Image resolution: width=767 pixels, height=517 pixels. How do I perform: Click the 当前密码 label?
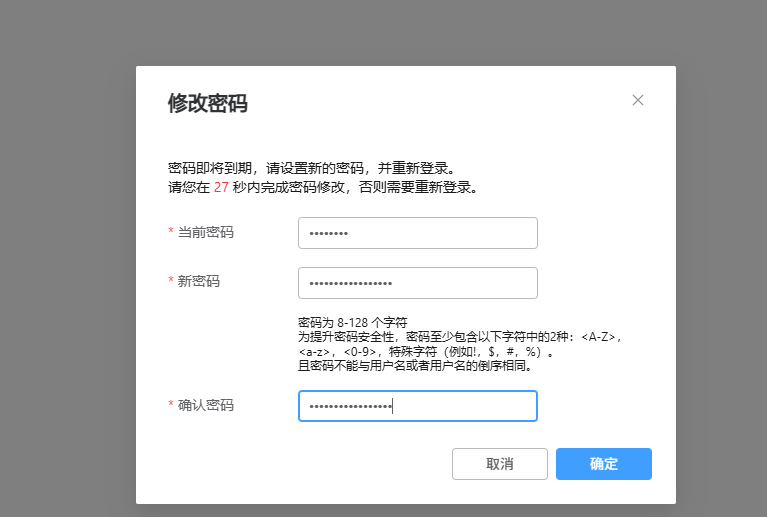[205, 232]
